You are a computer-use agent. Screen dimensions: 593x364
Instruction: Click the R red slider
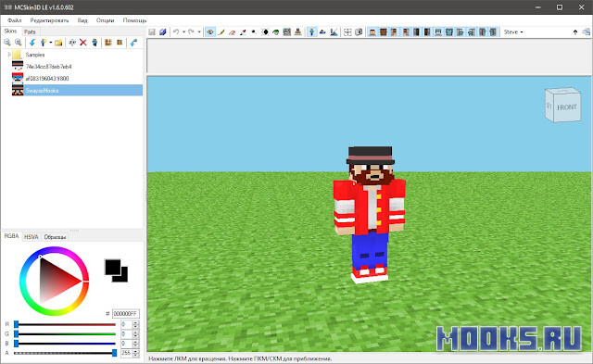(65, 324)
